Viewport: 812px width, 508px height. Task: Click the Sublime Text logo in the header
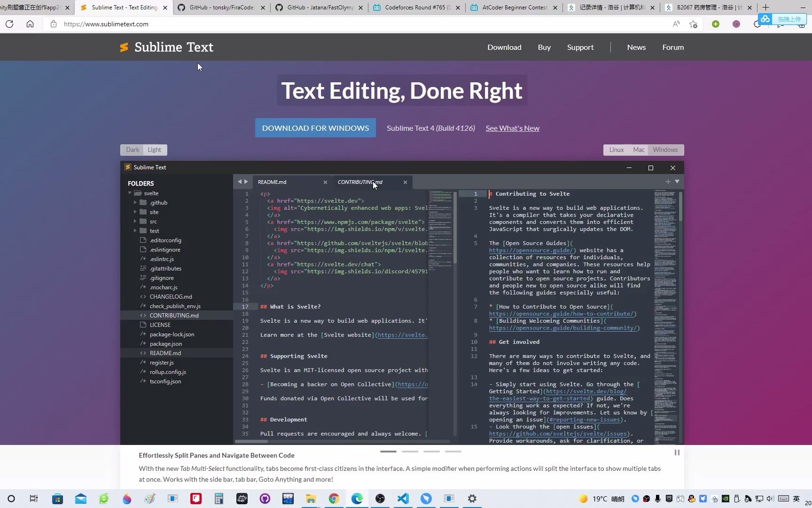[x=166, y=47]
